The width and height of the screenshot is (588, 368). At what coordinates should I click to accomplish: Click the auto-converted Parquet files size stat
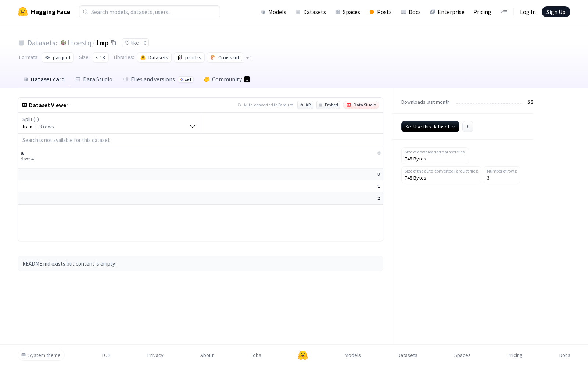441,175
